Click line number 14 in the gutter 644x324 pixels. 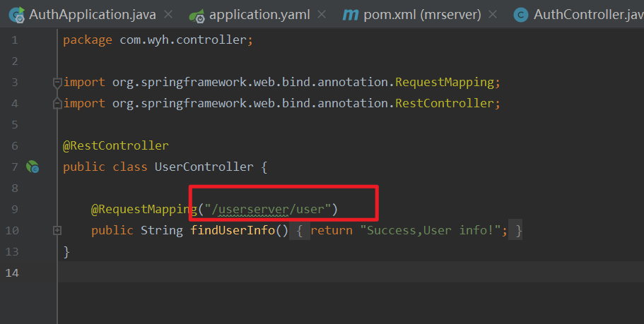click(x=12, y=272)
